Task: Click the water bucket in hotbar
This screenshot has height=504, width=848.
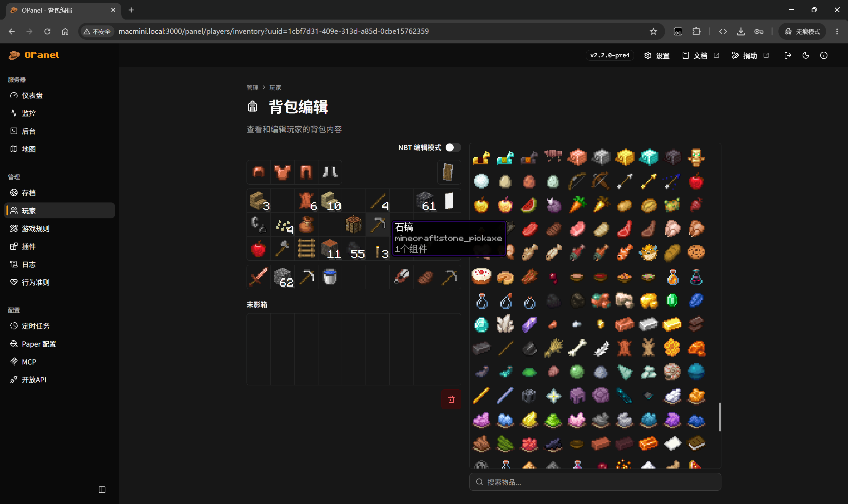Action: [330, 277]
